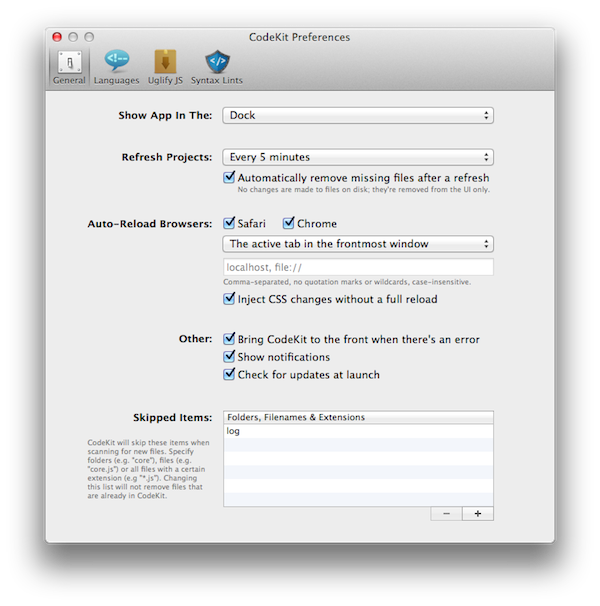Zoom the CodeKit Preferences window
This screenshot has height=606, width=600.
89,37
